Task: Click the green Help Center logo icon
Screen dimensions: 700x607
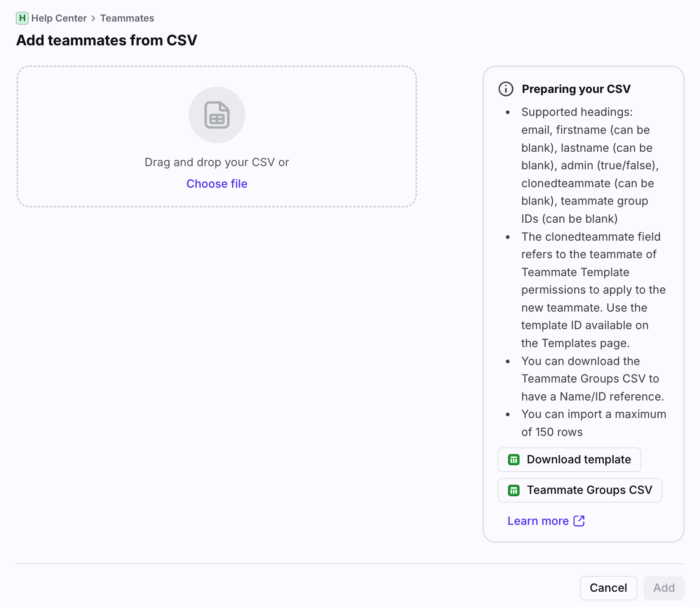Action: pos(22,18)
